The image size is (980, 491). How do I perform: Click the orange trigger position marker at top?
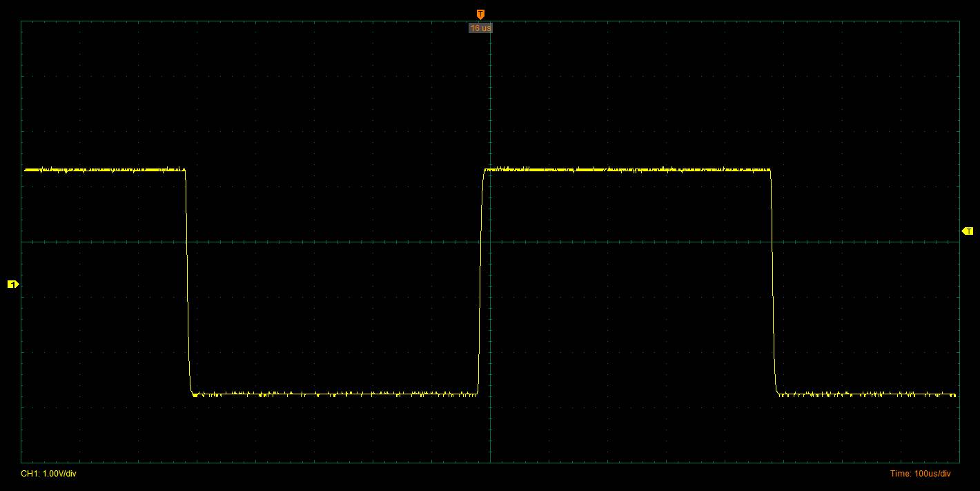coord(480,14)
